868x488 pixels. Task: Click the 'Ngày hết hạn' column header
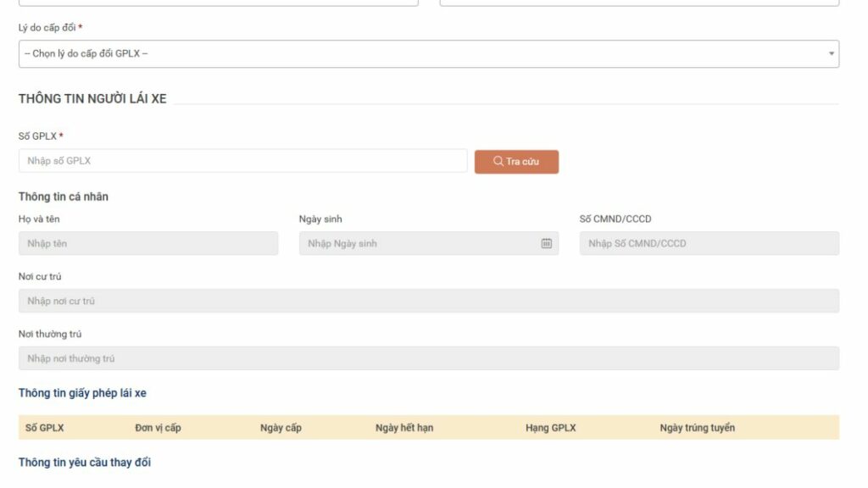point(404,428)
